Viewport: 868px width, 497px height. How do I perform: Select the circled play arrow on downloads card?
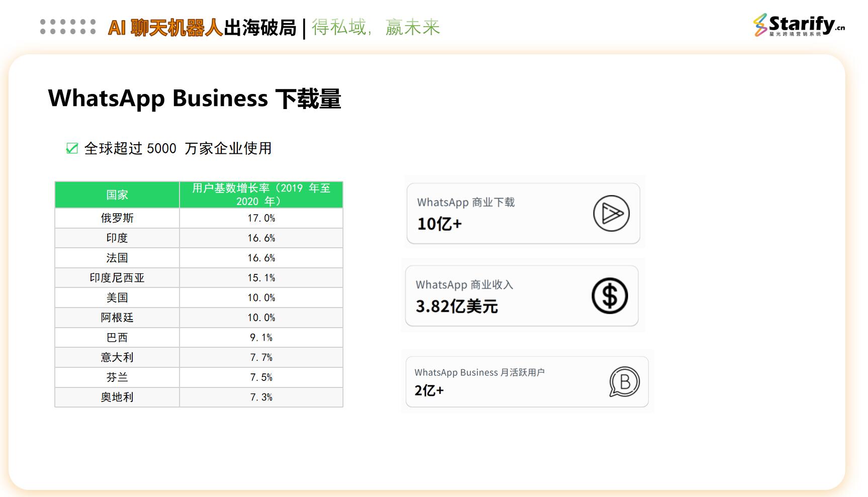click(x=610, y=213)
